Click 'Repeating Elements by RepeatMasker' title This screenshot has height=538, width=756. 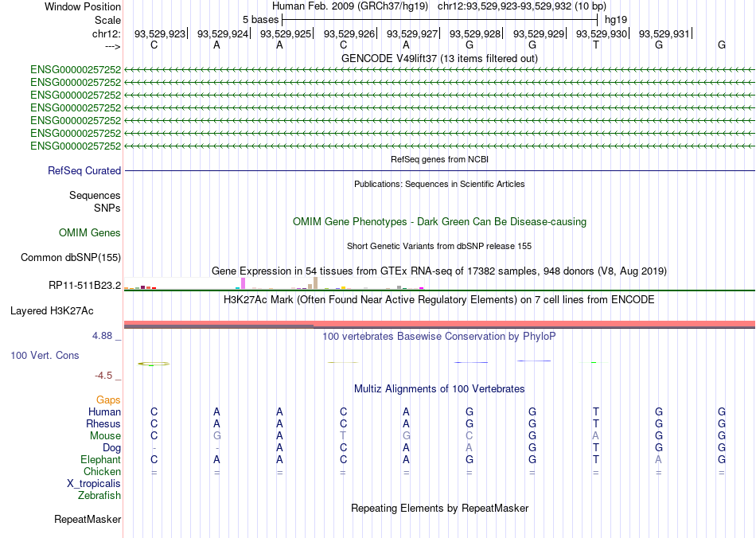439,508
